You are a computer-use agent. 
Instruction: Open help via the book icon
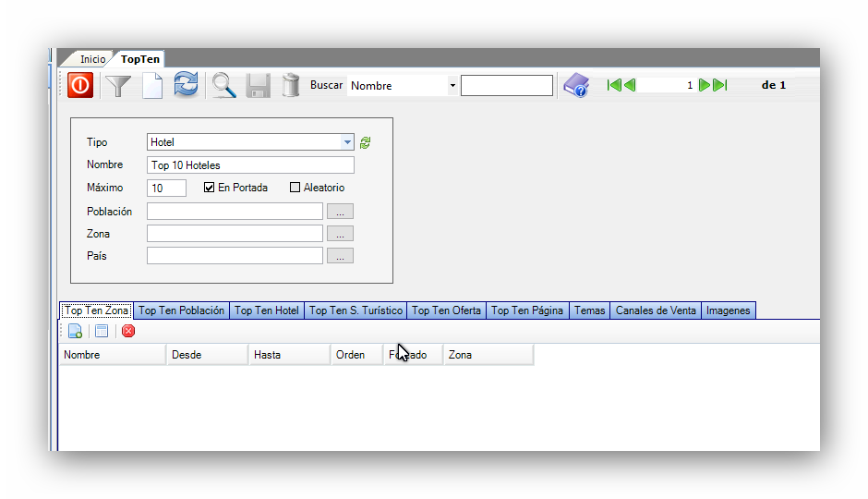(576, 85)
